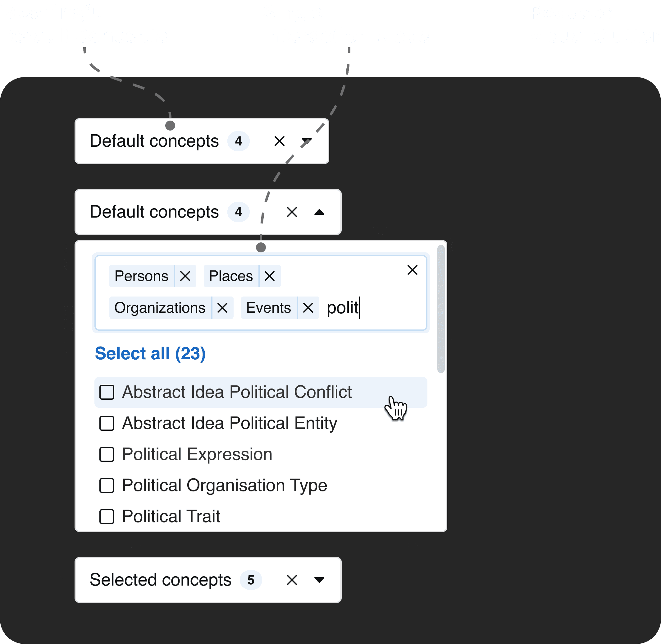Expand the top Default concepts dropdown

click(x=307, y=141)
